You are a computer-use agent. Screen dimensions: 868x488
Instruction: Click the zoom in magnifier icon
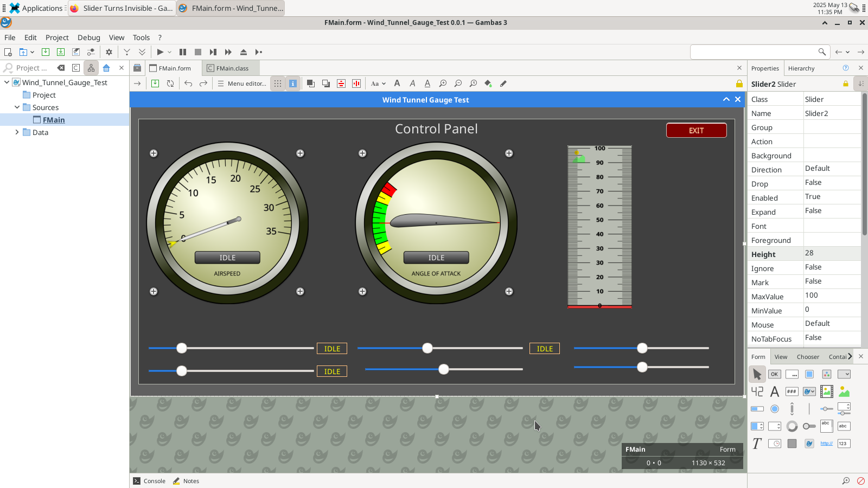tap(443, 84)
